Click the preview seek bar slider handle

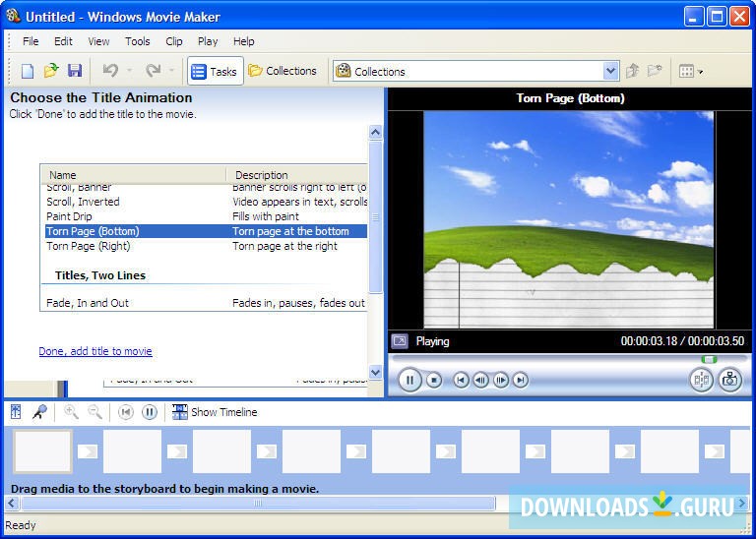(x=709, y=359)
